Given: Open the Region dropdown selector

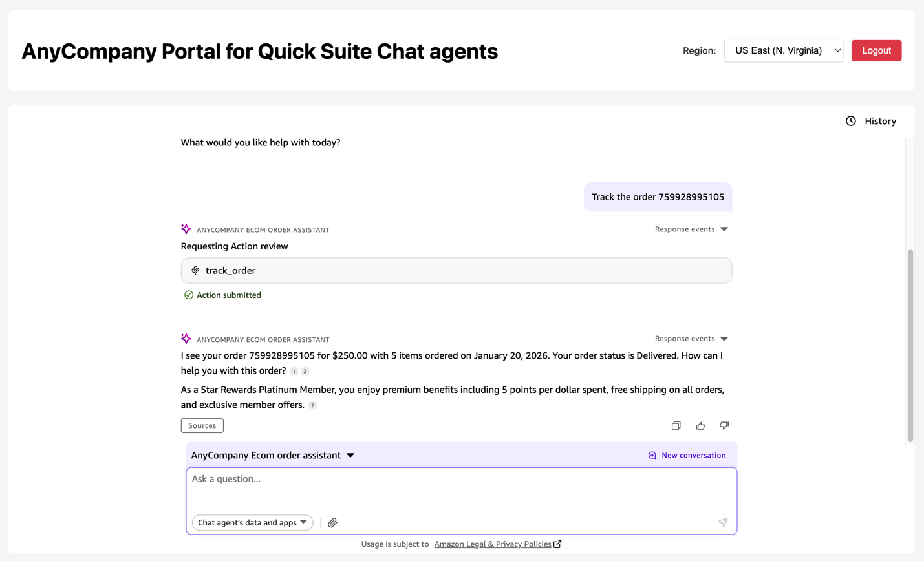Looking at the screenshot, I should coord(783,50).
